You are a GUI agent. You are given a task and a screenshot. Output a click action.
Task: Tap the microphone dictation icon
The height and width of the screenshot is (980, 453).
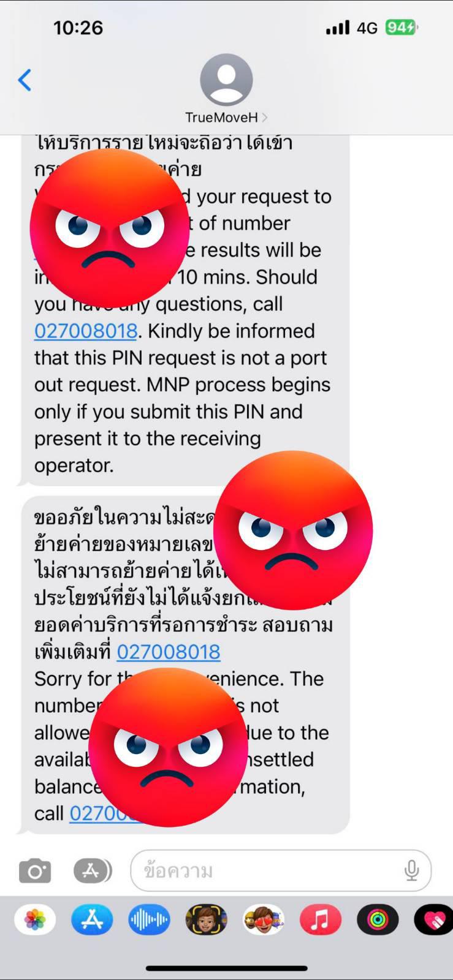pos(411,870)
